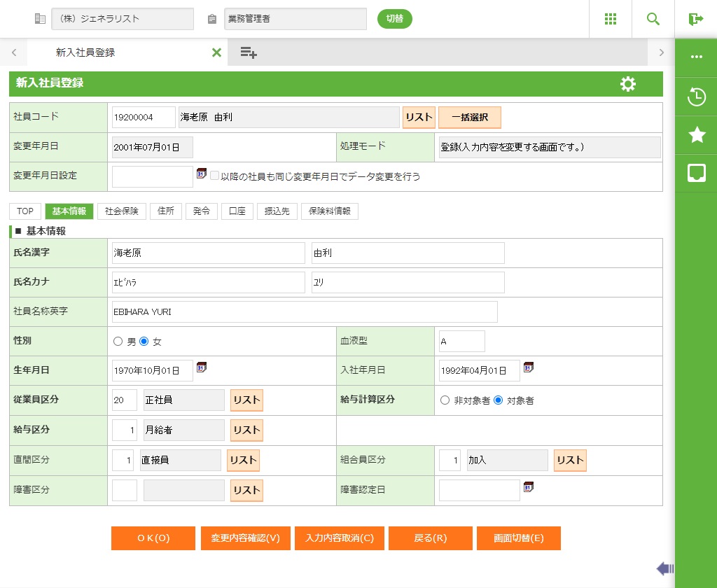Select 非対象者 for 給与計算区分
The height and width of the screenshot is (588, 717).
(x=445, y=400)
